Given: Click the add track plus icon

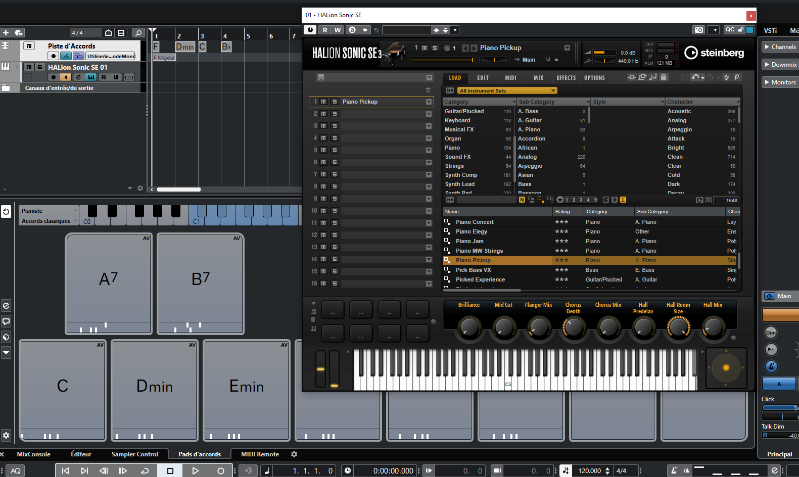Looking at the screenshot, I should point(6,33).
